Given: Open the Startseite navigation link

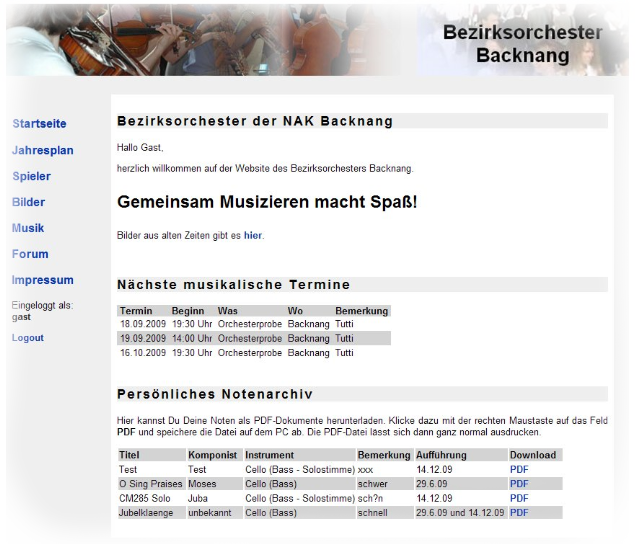Looking at the screenshot, I should [x=39, y=124].
